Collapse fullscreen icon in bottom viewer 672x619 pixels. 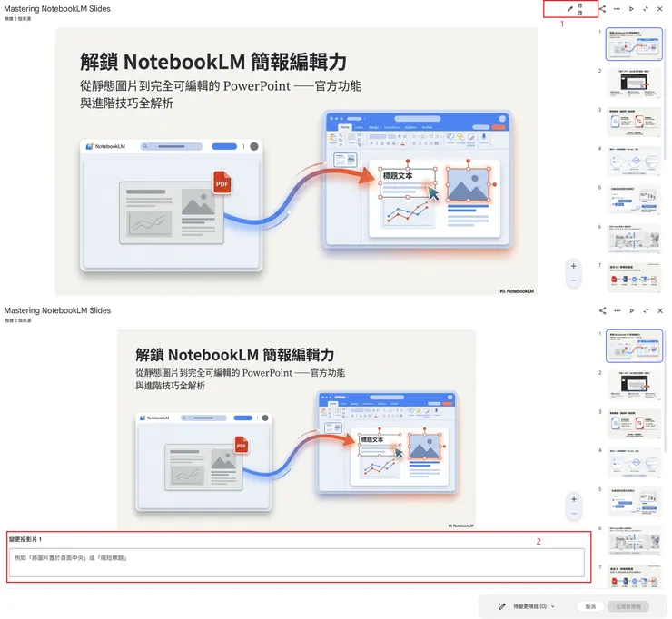pyautogui.click(x=646, y=310)
